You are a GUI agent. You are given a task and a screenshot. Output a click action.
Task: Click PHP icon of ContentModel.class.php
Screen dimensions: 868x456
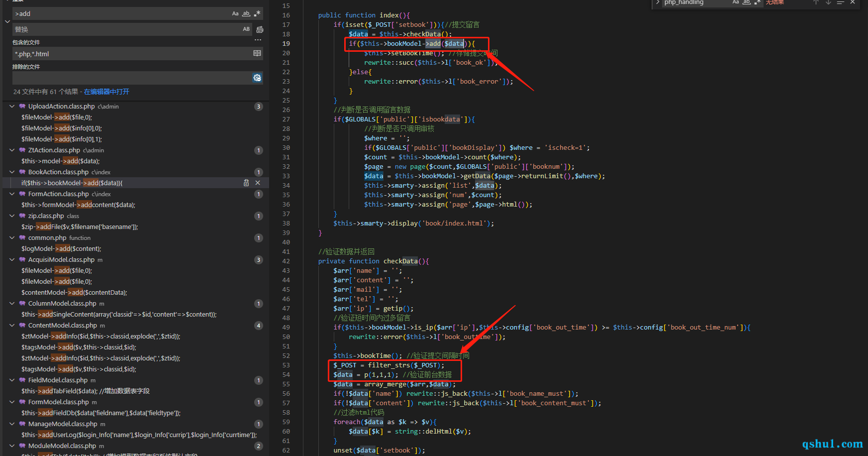click(22, 326)
